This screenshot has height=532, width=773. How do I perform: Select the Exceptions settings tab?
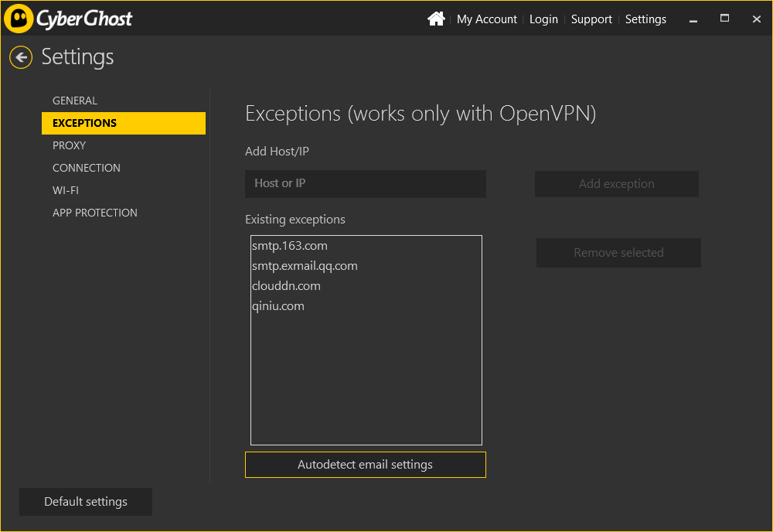click(124, 123)
